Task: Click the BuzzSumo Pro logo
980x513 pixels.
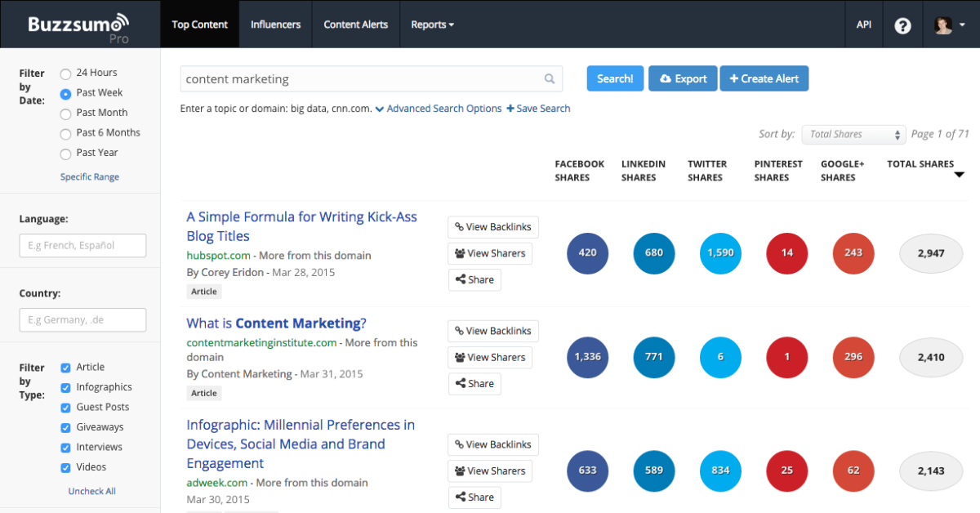Action: point(78,27)
